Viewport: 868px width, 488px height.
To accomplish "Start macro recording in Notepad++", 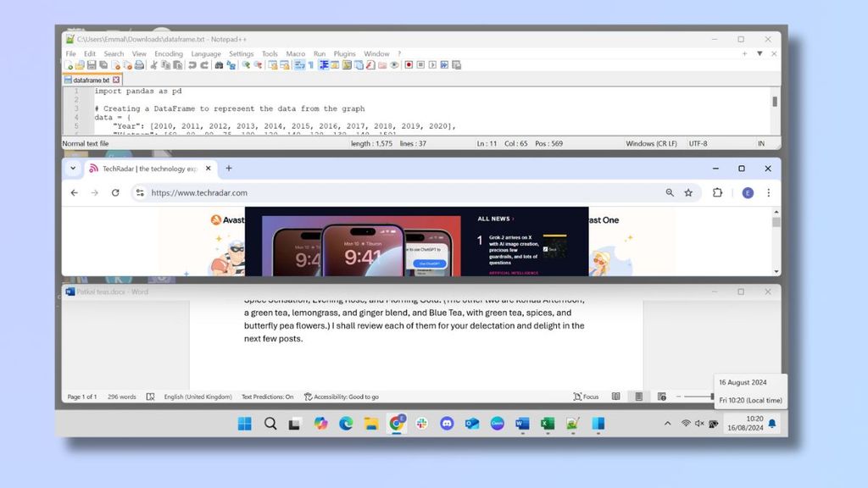I will [x=409, y=64].
